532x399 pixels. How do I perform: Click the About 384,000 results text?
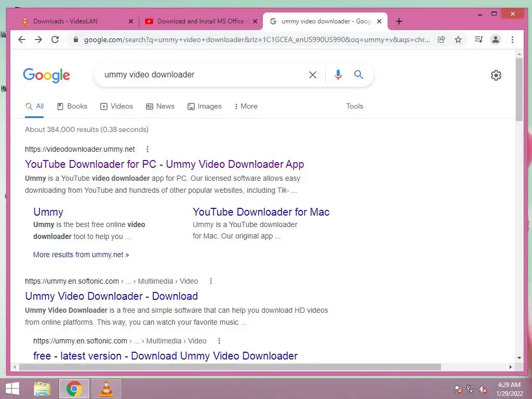(x=87, y=129)
